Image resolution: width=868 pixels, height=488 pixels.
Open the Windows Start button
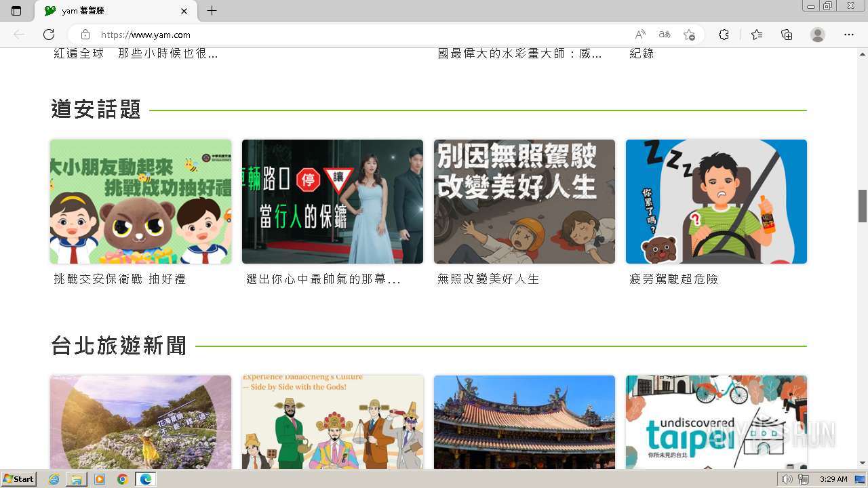pos(18,479)
